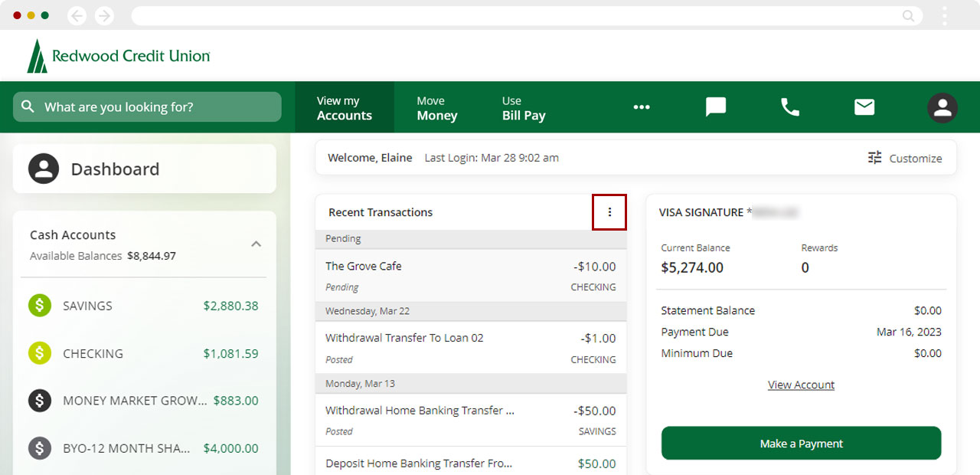980x475 pixels.
Task: Click the Customize label
Action: pos(916,159)
